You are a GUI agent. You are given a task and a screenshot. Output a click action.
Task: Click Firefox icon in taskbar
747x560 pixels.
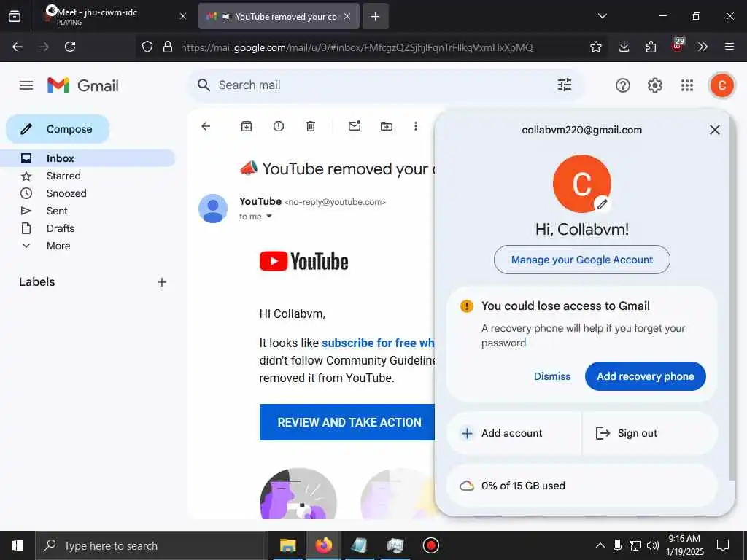click(323, 545)
